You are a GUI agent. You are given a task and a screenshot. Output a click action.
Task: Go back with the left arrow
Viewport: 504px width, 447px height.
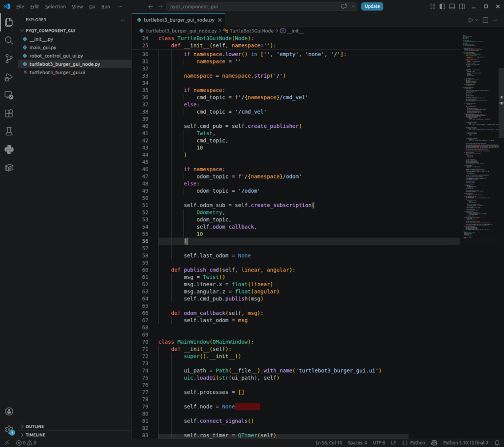pos(151,6)
